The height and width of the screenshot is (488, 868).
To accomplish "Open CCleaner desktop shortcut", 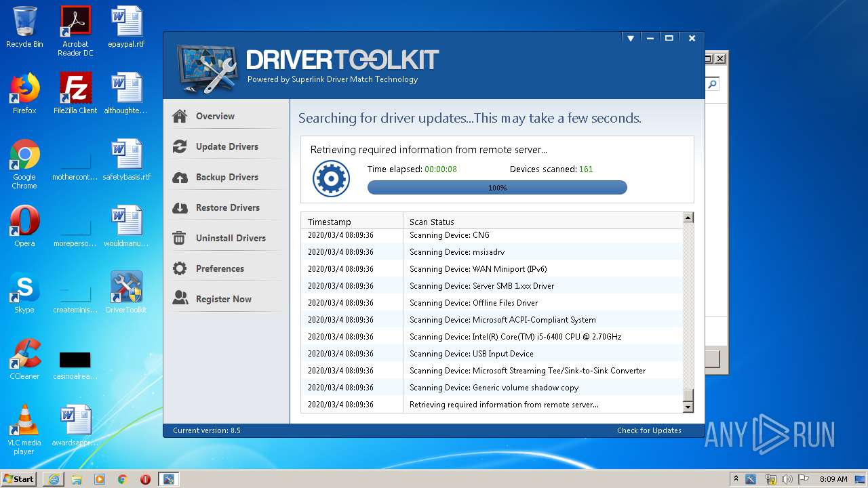I will 24,359.
